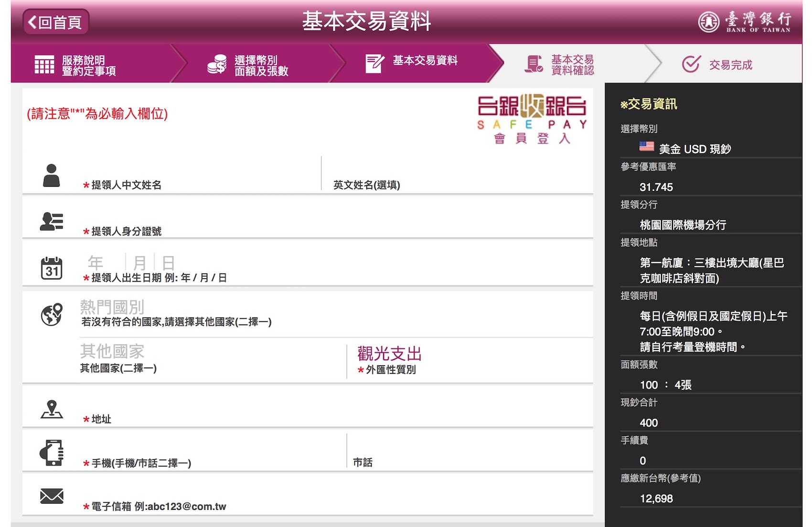Click the Bank of Taiwan logo
The width and height of the screenshot is (812, 527).
click(x=744, y=22)
